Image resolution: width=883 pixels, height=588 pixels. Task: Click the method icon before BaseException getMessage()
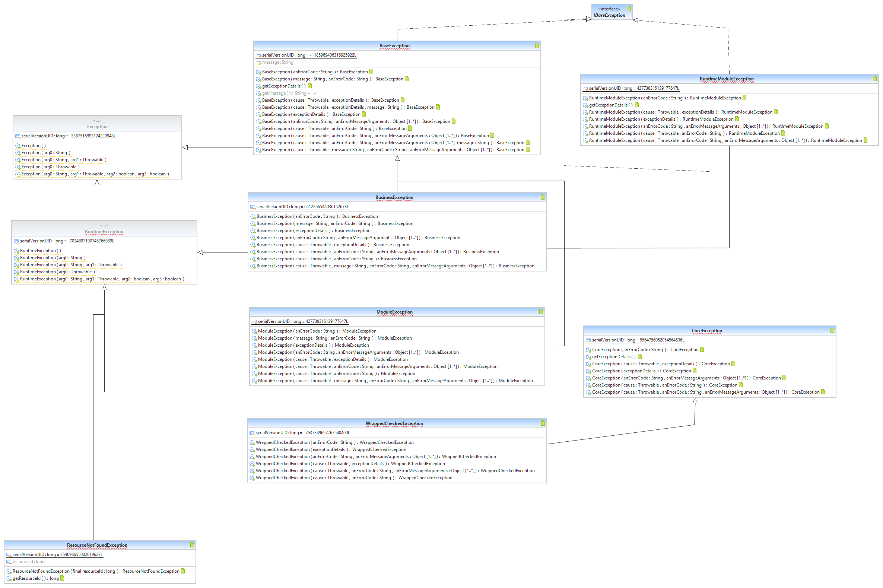click(258, 93)
